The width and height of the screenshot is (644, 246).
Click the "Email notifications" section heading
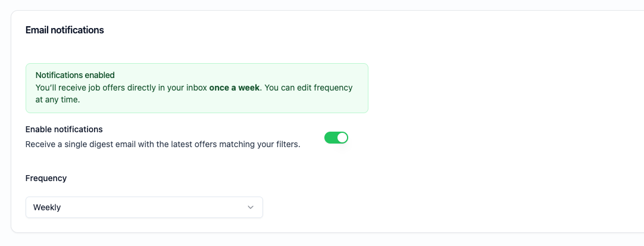tap(64, 30)
